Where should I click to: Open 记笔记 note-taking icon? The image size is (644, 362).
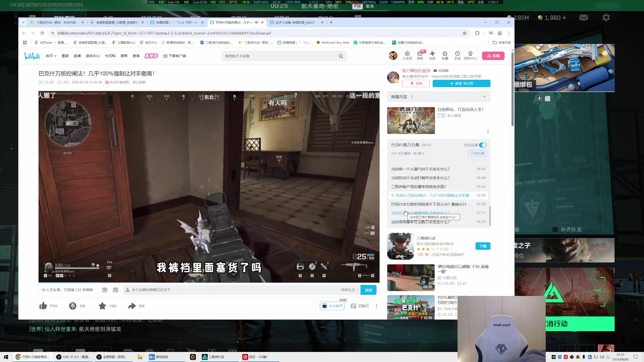[360, 306]
